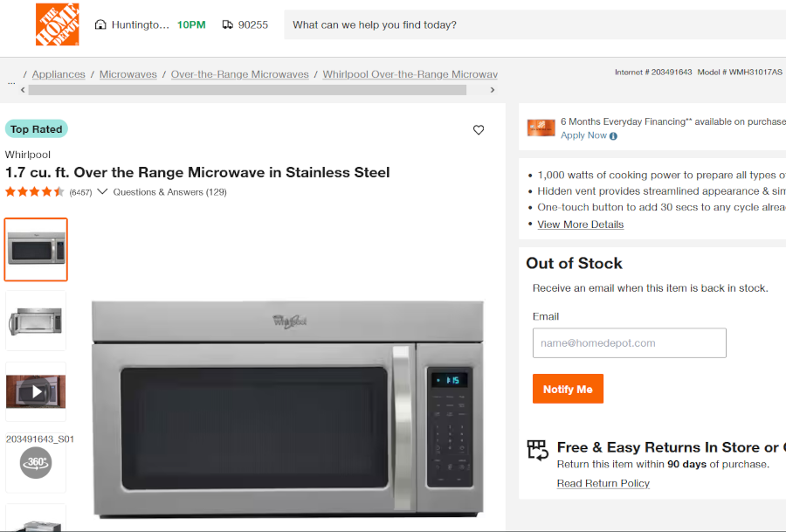786x532 pixels.
Task: Click the product title text
Action: [197, 172]
